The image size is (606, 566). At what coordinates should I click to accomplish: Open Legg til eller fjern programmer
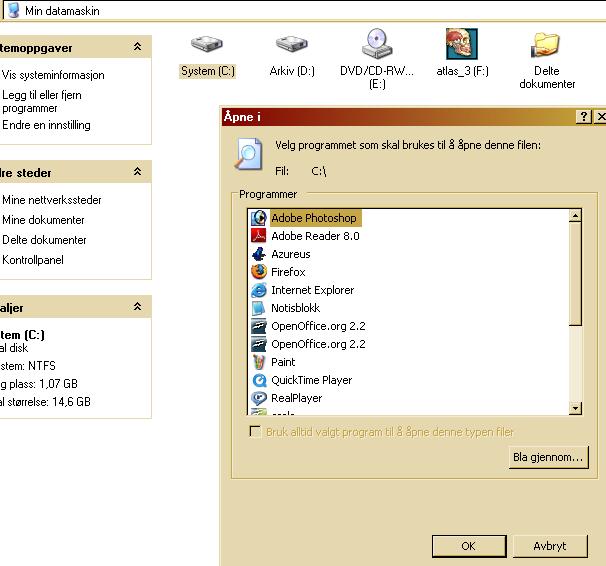(x=42, y=101)
